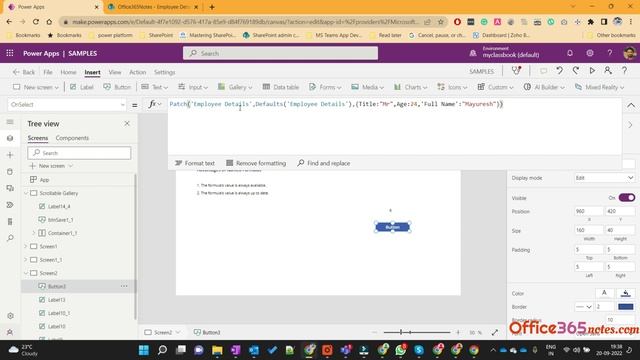Zoom out the canvas with minus icon
640x360 pixels.
(375, 332)
